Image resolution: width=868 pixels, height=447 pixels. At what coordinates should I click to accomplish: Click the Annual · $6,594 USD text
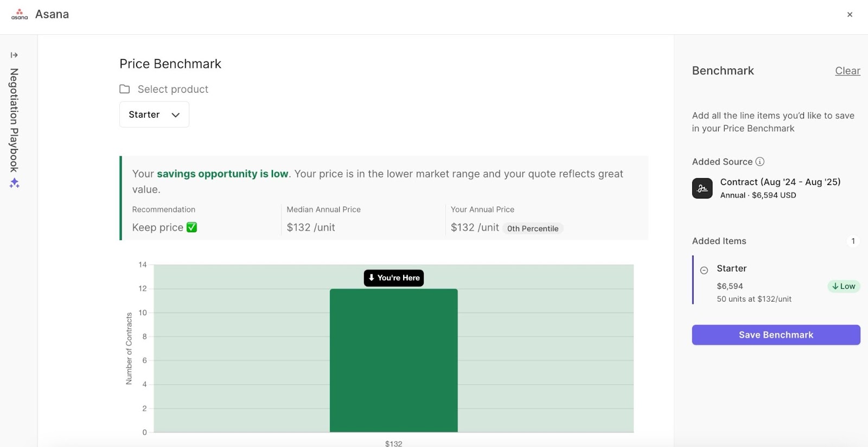point(758,195)
